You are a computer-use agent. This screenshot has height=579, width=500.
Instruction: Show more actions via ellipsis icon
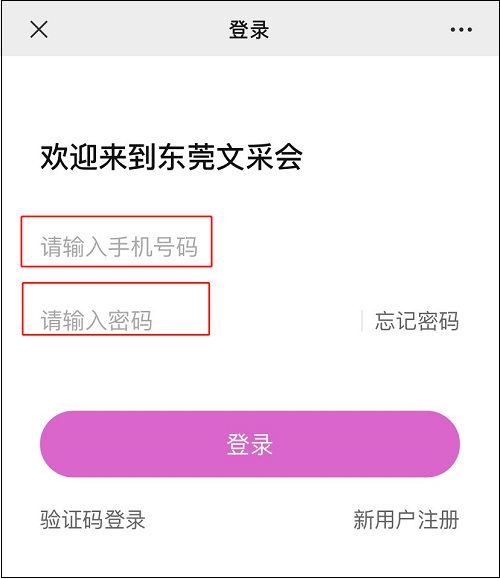click(461, 30)
